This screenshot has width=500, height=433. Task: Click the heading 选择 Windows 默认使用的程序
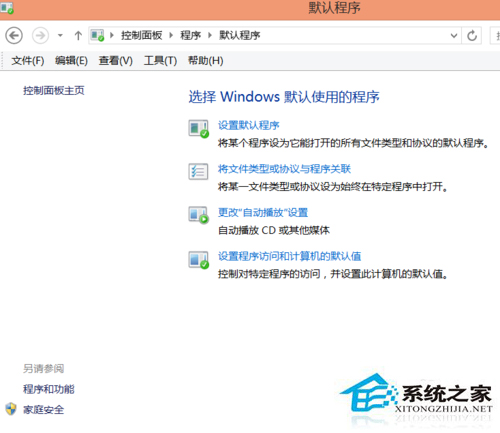click(284, 97)
